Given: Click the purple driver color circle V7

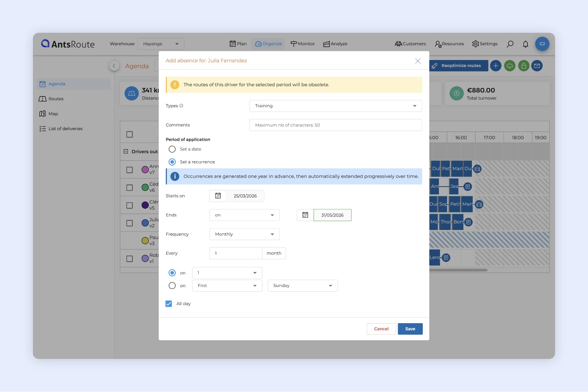Looking at the screenshot, I should (x=145, y=169).
